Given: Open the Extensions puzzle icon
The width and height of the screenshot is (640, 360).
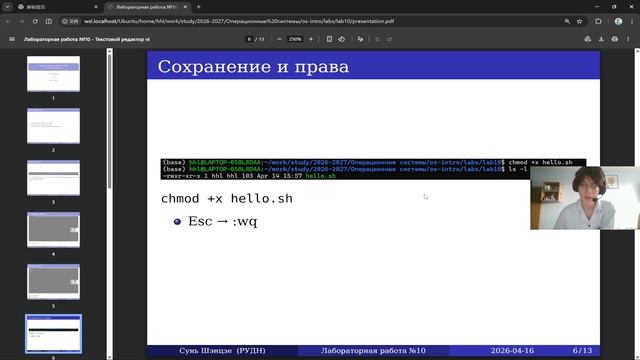Looking at the screenshot, I should [598, 21].
